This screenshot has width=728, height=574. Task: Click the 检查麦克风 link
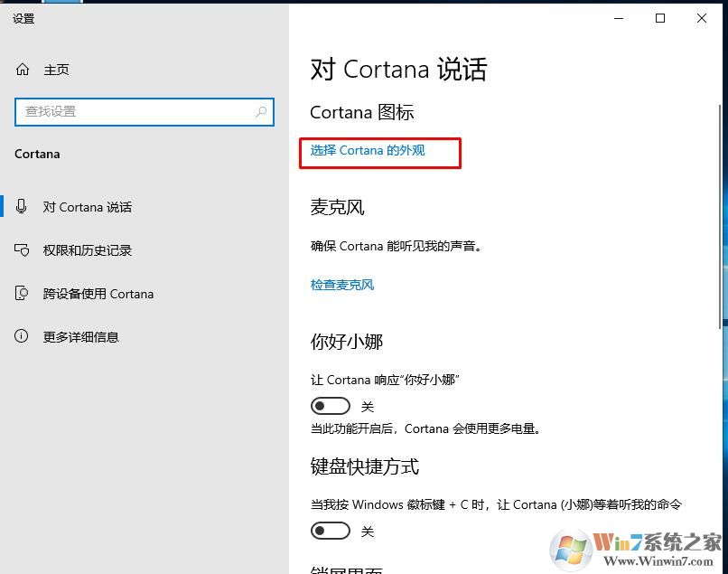[x=342, y=285]
